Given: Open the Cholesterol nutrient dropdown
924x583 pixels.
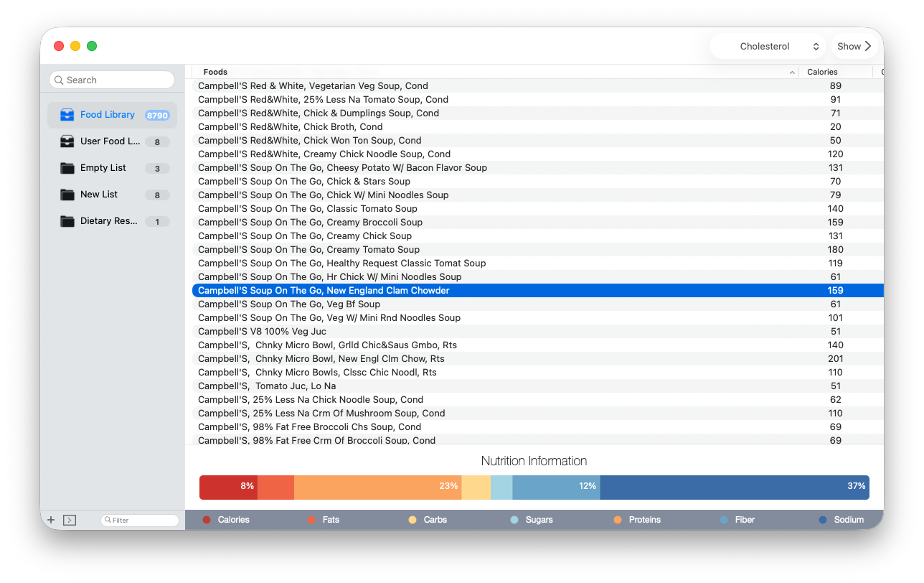Looking at the screenshot, I should pos(768,46).
